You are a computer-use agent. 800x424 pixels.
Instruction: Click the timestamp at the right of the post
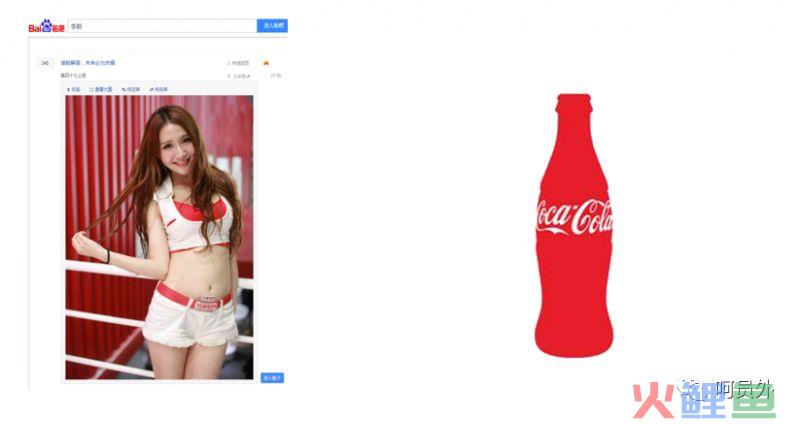[276, 76]
